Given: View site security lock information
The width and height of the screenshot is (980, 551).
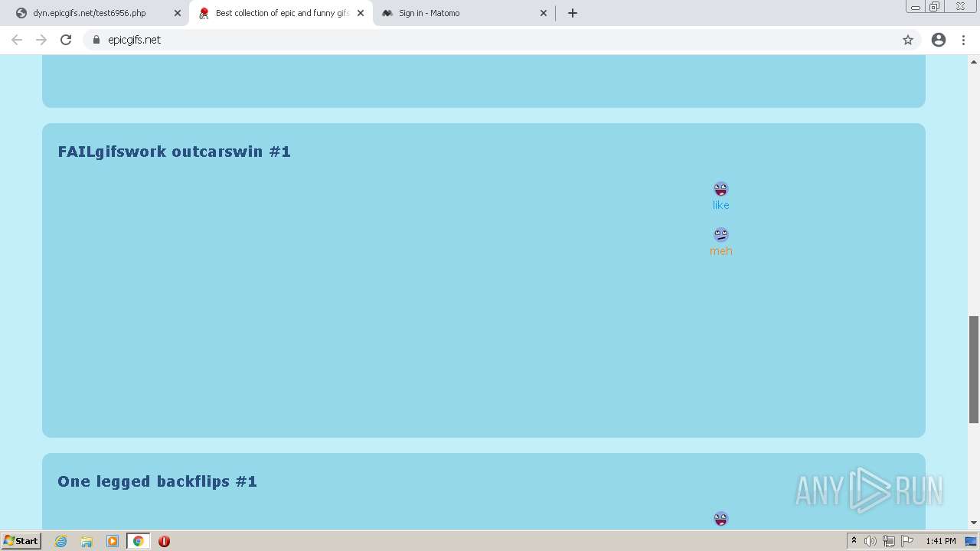Looking at the screenshot, I should [96, 40].
